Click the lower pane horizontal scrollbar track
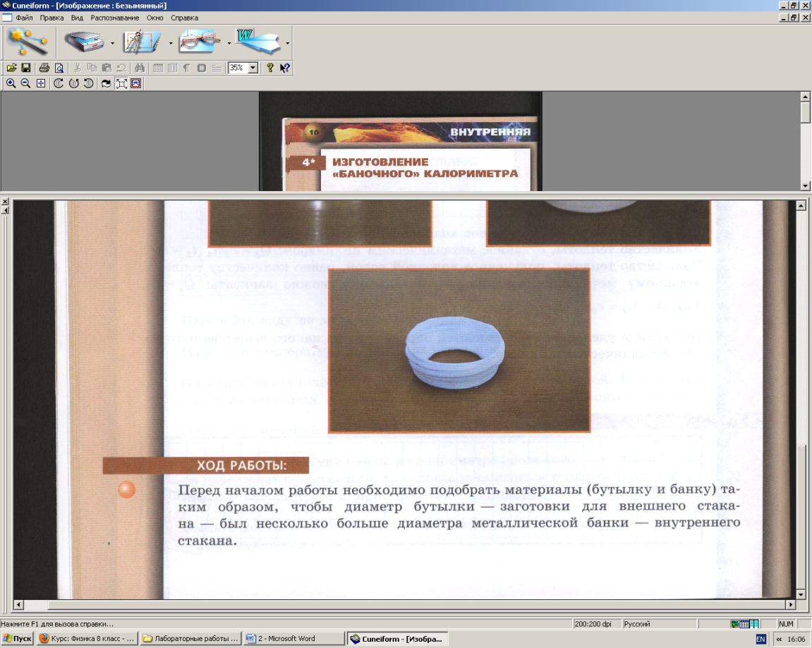The width and height of the screenshot is (812, 648). 404,604
